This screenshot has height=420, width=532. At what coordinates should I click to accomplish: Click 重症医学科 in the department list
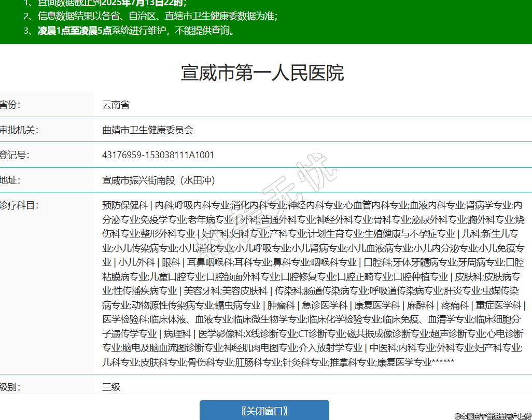click(498, 305)
